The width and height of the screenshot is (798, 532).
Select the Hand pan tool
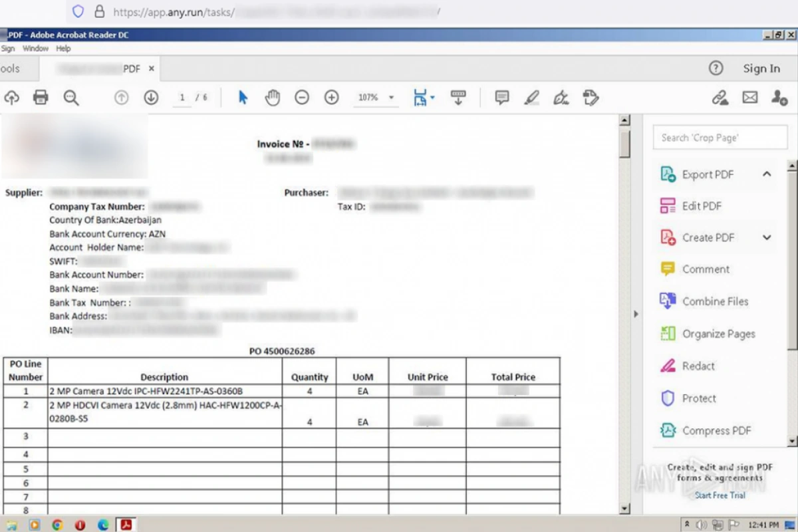pyautogui.click(x=273, y=98)
